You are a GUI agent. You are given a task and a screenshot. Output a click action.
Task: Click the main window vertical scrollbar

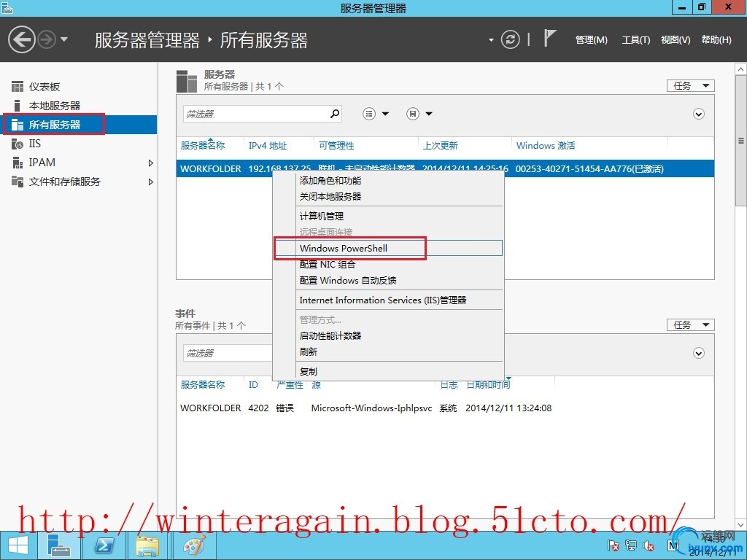[x=741, y=141]
